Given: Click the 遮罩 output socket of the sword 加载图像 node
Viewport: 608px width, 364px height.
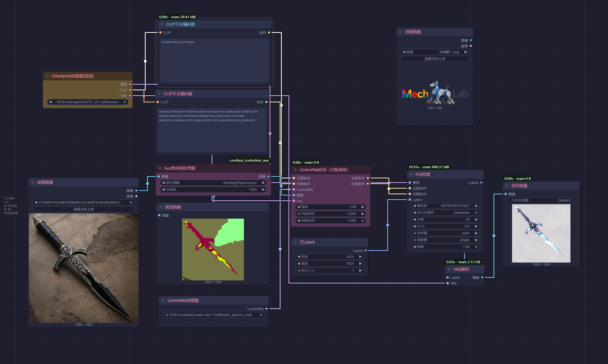Looking at the screenshot, I should click(136, 196).
